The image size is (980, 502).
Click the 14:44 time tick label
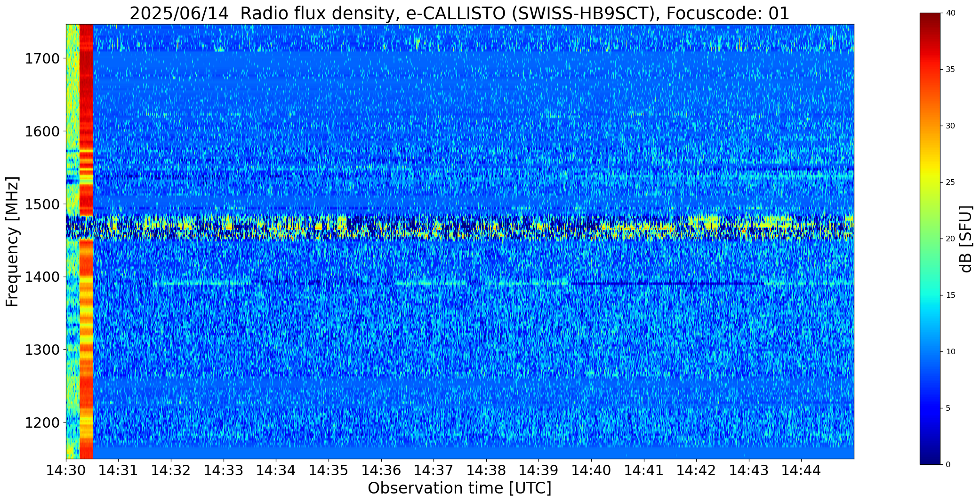click(801, 470)
